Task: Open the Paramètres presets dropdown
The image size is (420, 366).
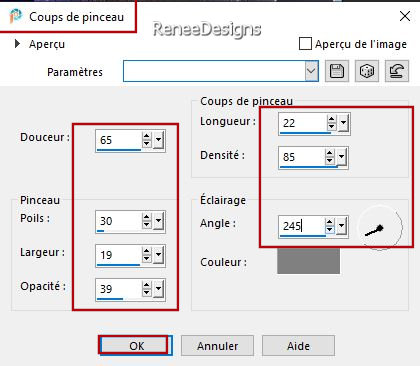Action: point(311,71)
